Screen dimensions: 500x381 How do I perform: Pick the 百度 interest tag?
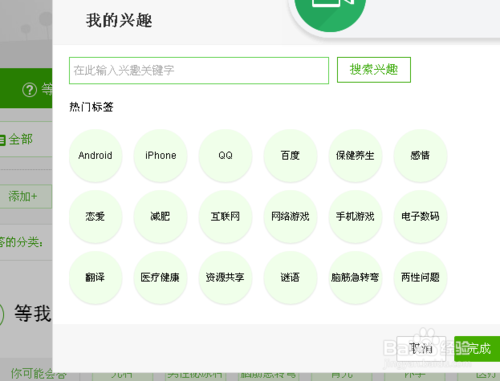[290, 156]
